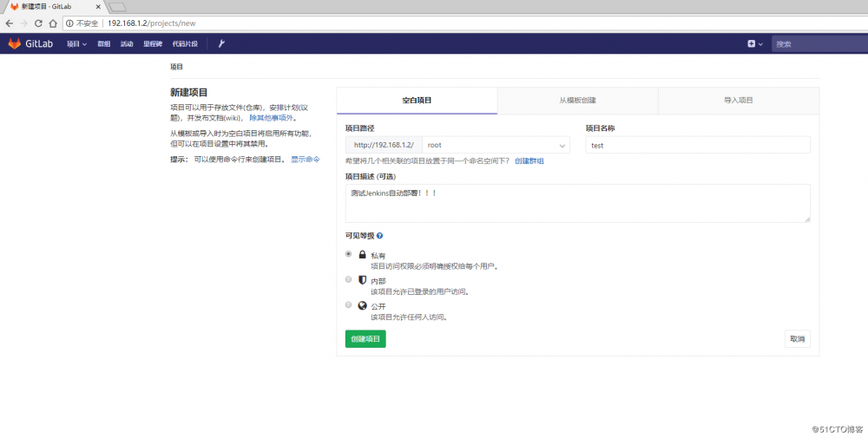Screen dimensions: 868x438
Task: Click the GitLab search box
Action: (820, 43)
